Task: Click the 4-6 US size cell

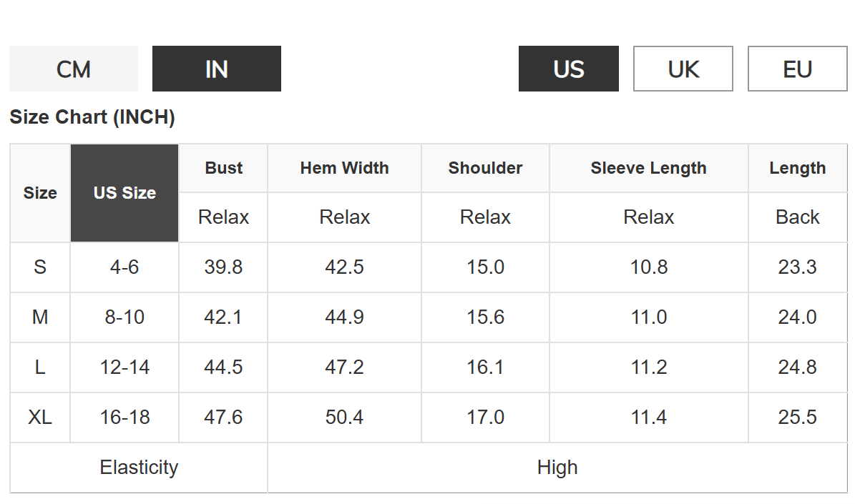Action: 124,267
